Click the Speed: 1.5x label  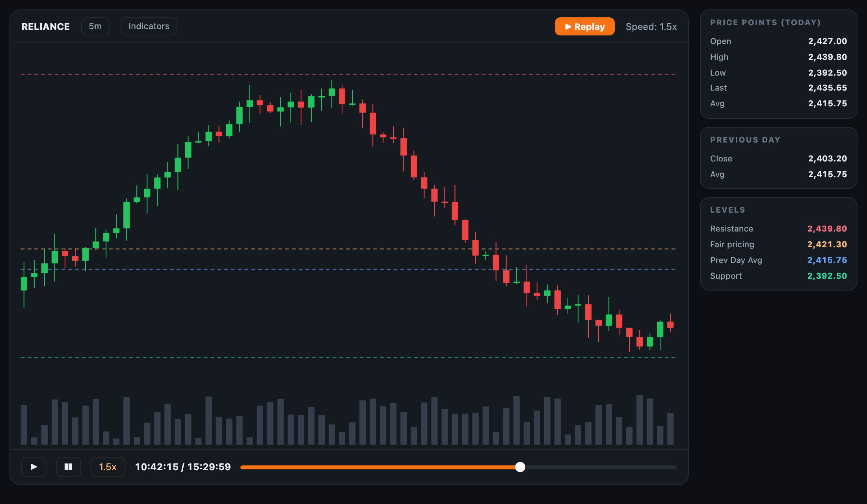(651, 27)
